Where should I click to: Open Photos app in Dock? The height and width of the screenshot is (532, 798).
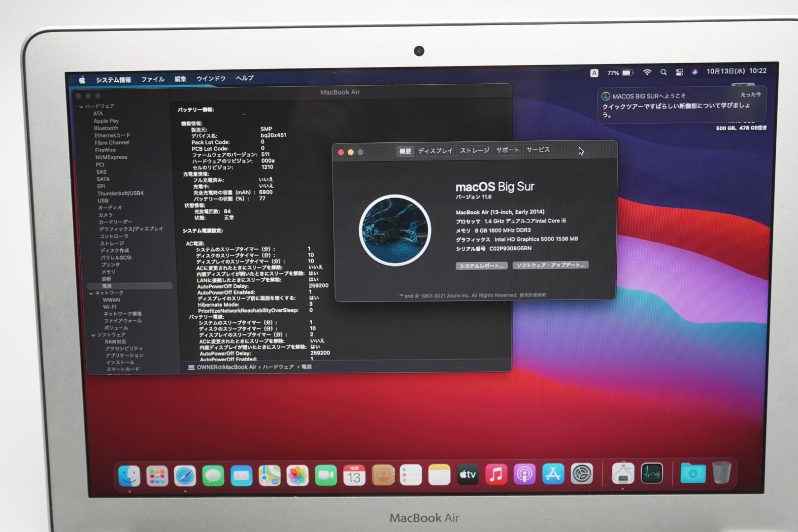(x=298, y=476)
